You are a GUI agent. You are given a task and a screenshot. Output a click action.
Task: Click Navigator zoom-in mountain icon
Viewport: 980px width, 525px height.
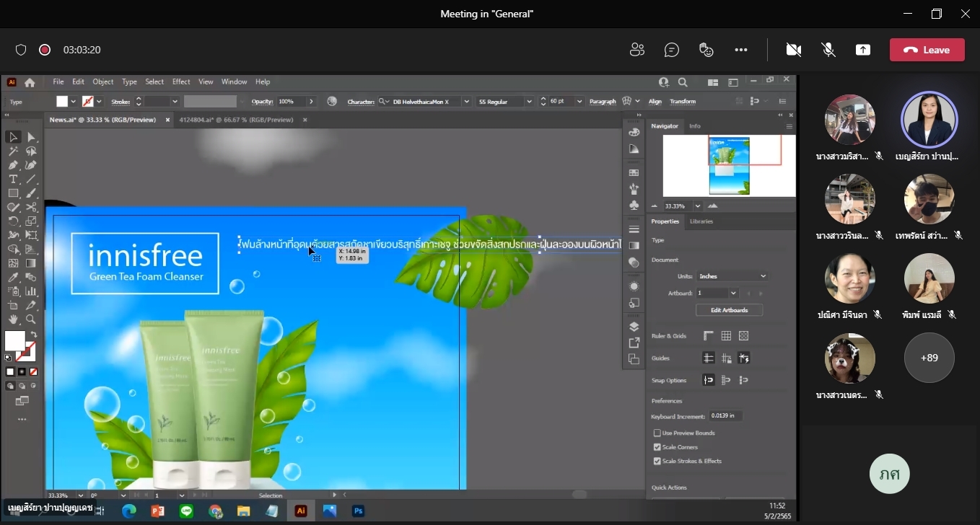coord(714,206)
